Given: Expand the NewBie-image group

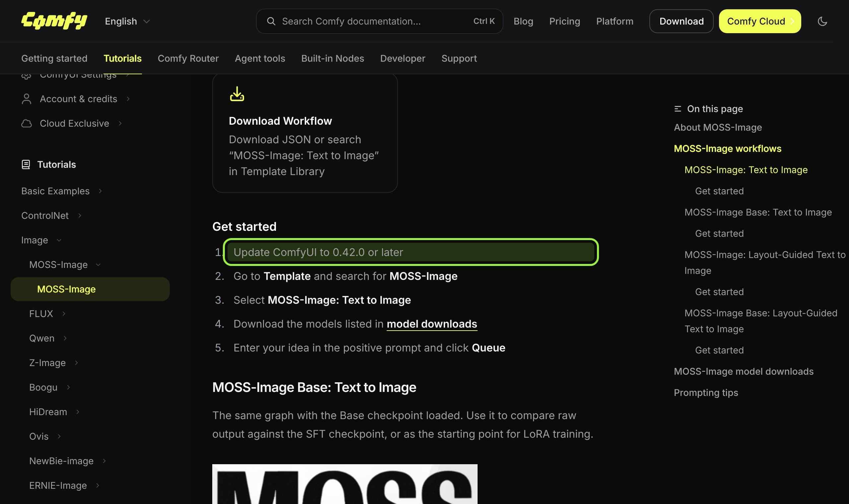Looking at the screenshot, I should (104, 461).
